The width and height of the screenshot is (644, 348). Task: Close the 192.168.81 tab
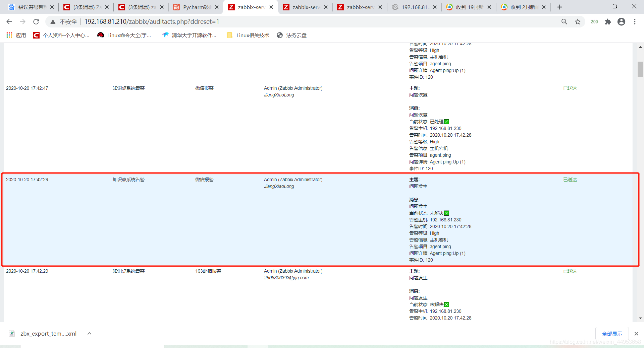[x=435, y=7]
